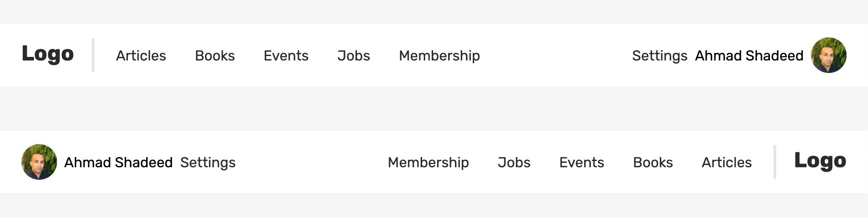The width and height of the screenshot is (868, 218).
Task: Click the divider beside the top Logo
Action: [x=93, y=55]
